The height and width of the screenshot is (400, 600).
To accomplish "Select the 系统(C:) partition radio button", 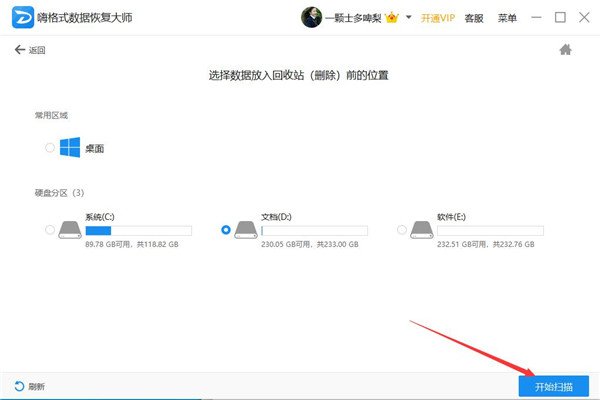I will tap(50, 230).
